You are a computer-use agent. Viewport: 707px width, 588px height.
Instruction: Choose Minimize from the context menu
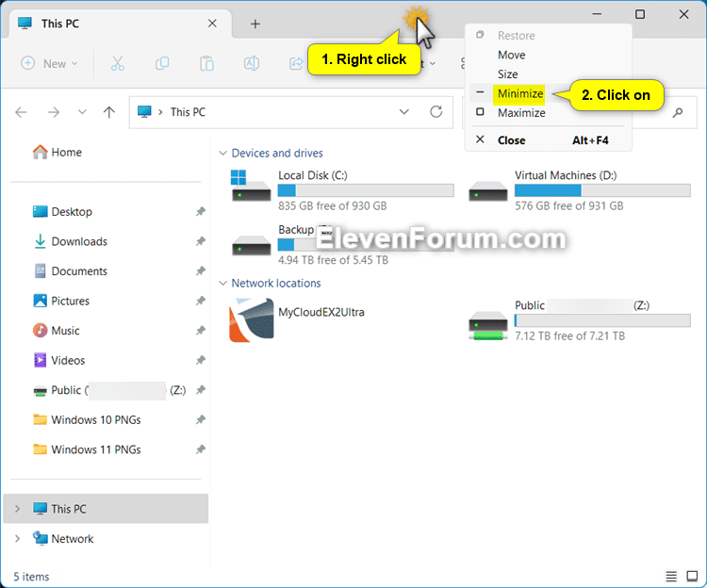(x=520, y=93)
